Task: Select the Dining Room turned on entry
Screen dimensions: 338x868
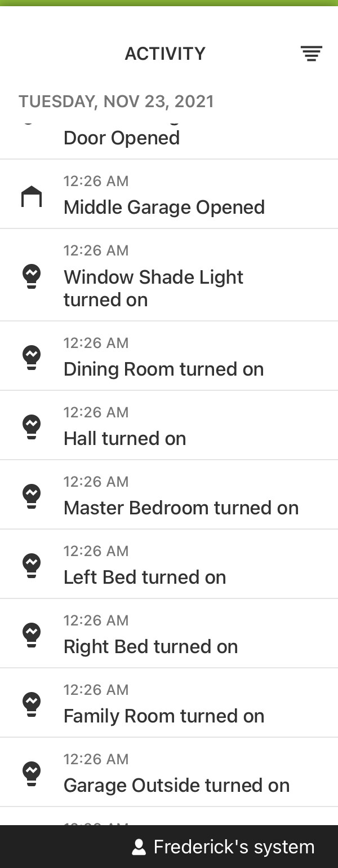Action: click(169, 356)
